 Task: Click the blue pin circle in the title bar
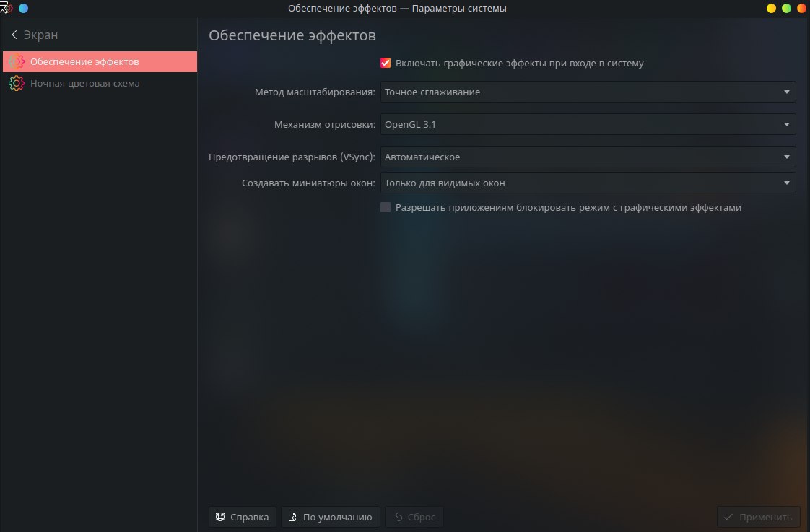(x=23, y=8)
